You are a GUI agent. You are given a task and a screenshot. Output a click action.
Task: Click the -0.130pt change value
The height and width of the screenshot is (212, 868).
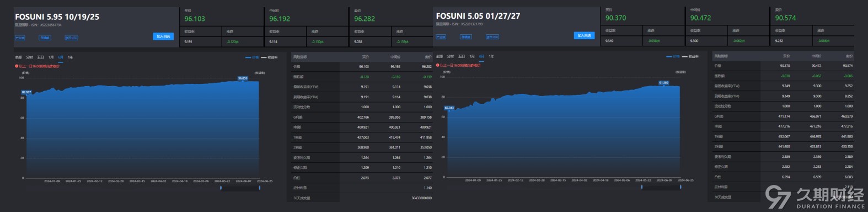pos(318,42)
